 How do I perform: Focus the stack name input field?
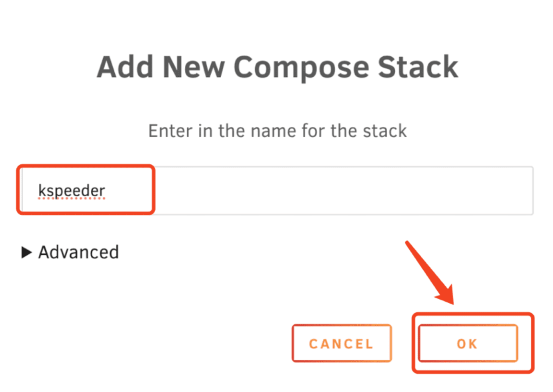pyautogui.click(x=277, y=191)
